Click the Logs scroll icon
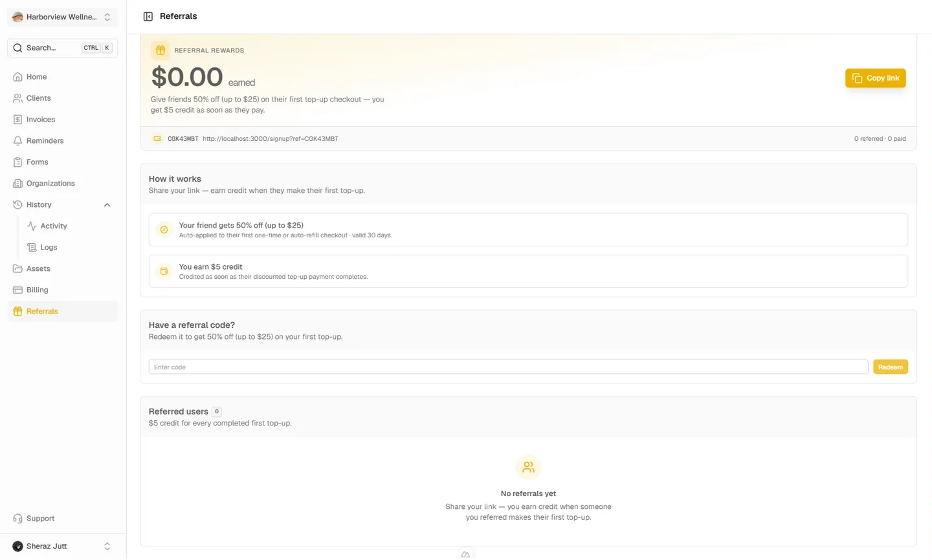The height and width of the screenshot is (560, 932). 32,248
